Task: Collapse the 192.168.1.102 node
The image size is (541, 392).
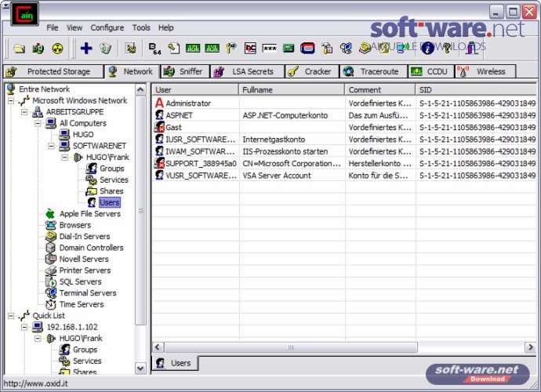Action: point(24,327)
